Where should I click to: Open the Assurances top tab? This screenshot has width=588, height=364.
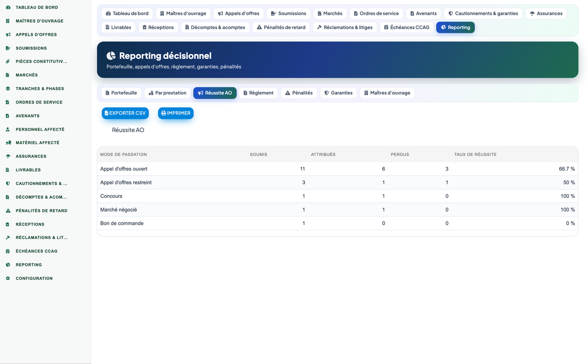point(546,14)
